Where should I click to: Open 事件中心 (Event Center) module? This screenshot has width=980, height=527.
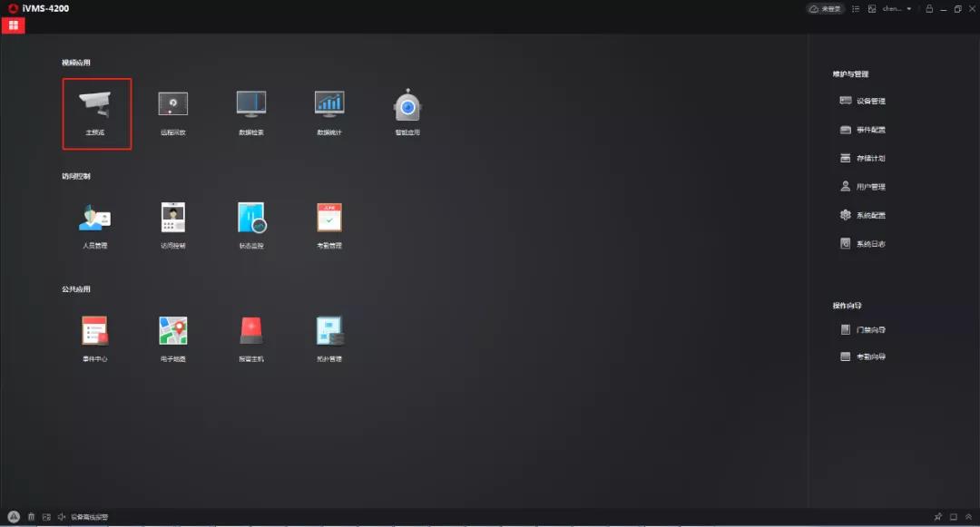95,332
